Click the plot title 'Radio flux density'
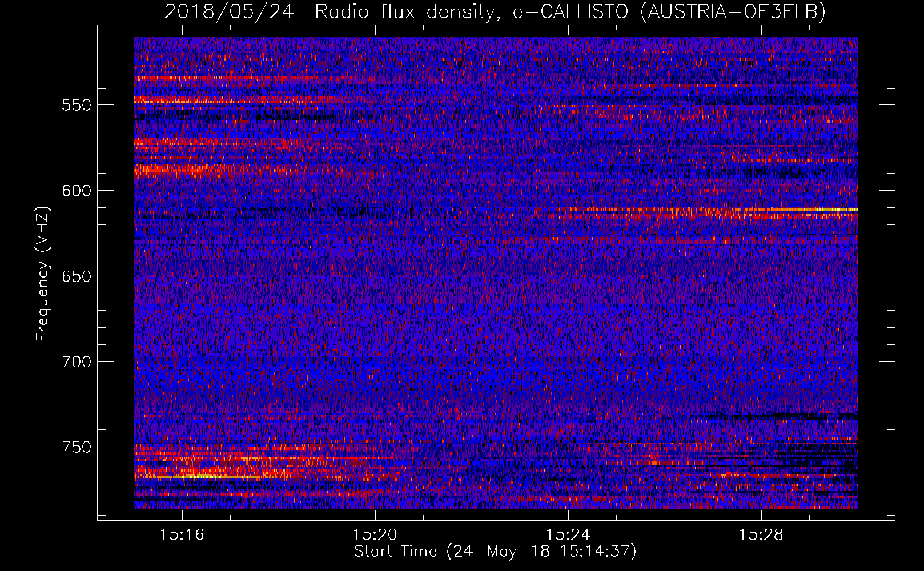The height and width of the screenshot is (571, 924). 404,11
